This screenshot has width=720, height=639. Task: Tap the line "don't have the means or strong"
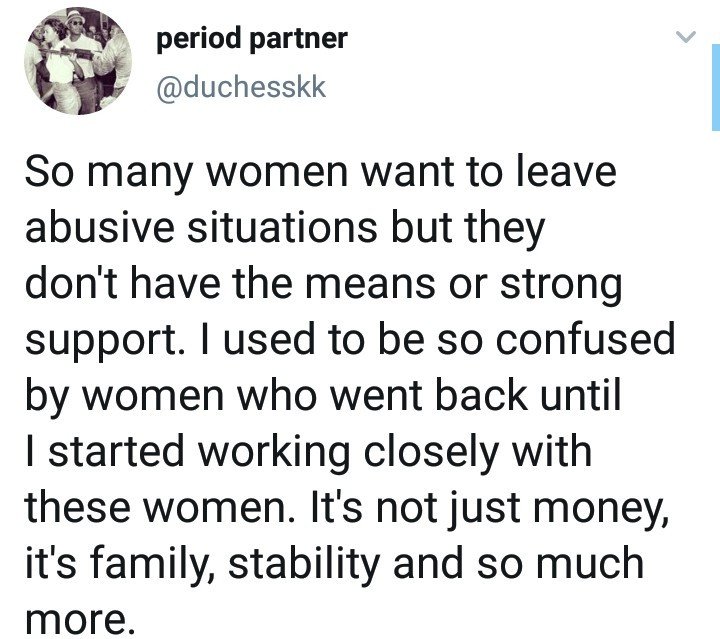click(323, 284)
